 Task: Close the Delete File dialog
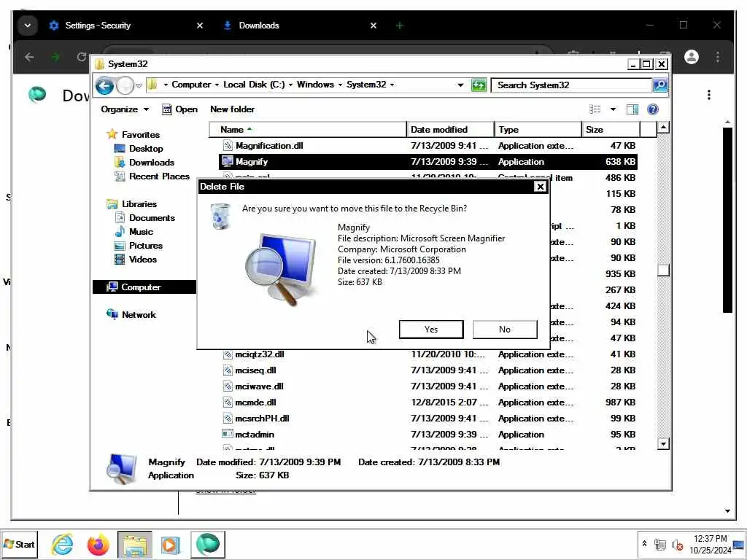tap(540, 187)
